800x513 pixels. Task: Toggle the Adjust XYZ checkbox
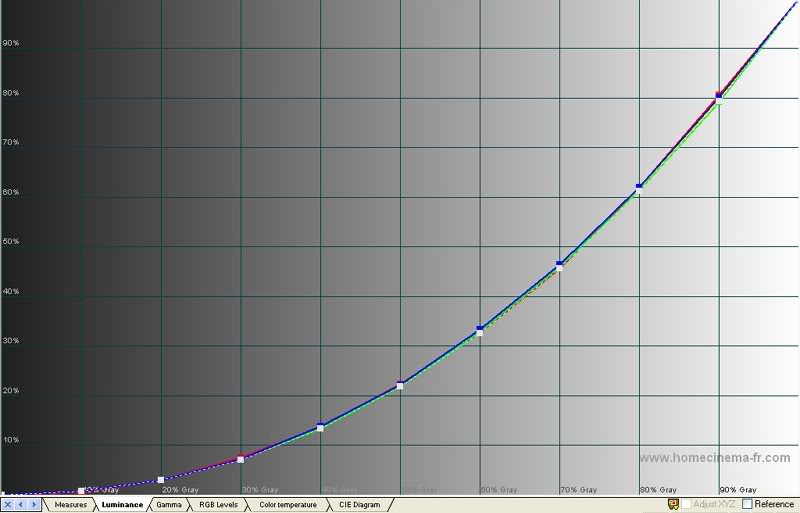[x=686, y=504]
